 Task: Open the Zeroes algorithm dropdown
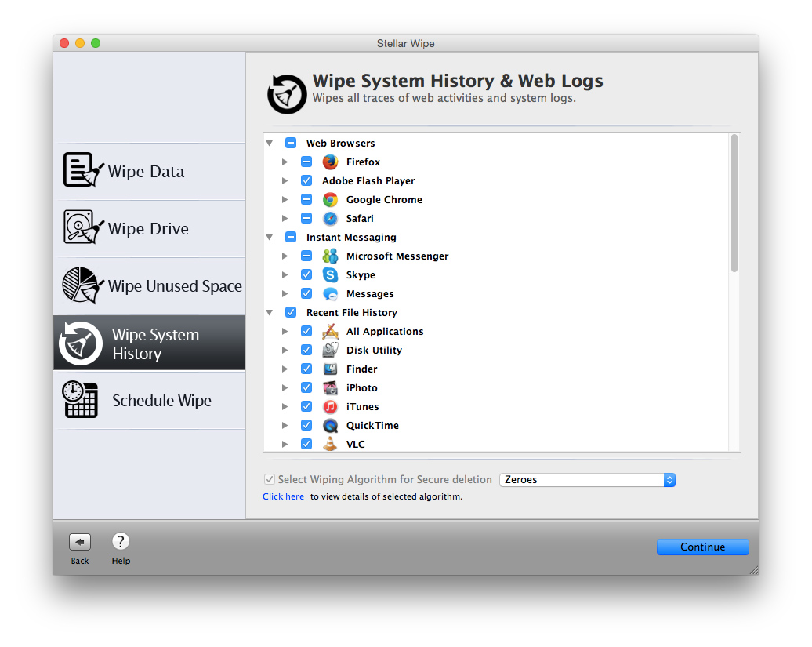click(587, 480)
